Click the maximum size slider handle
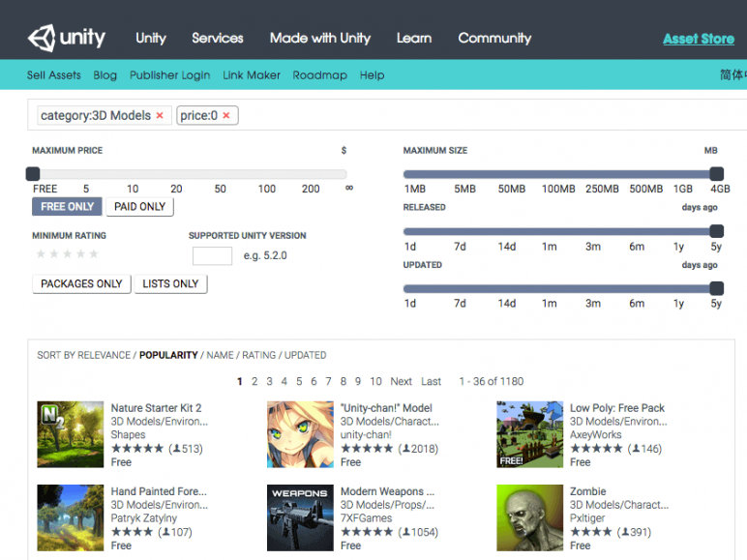 716,174
